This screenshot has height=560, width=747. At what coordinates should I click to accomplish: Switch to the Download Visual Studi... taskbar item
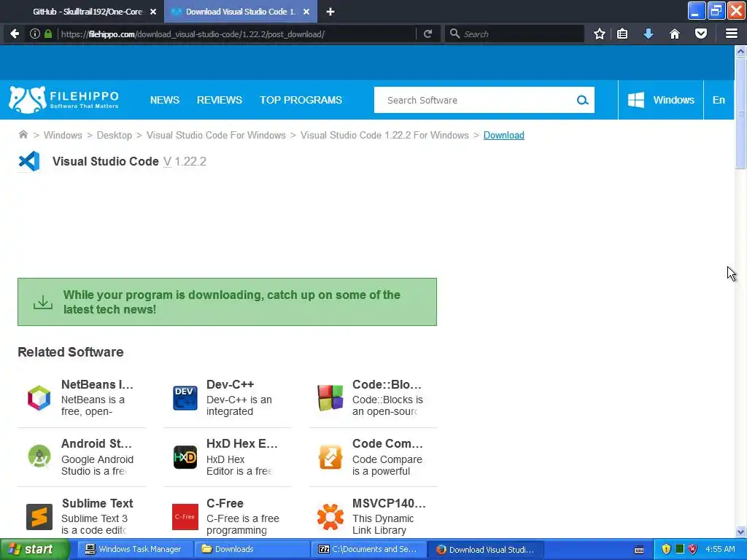pyautogui.click(x=485, y=550)
